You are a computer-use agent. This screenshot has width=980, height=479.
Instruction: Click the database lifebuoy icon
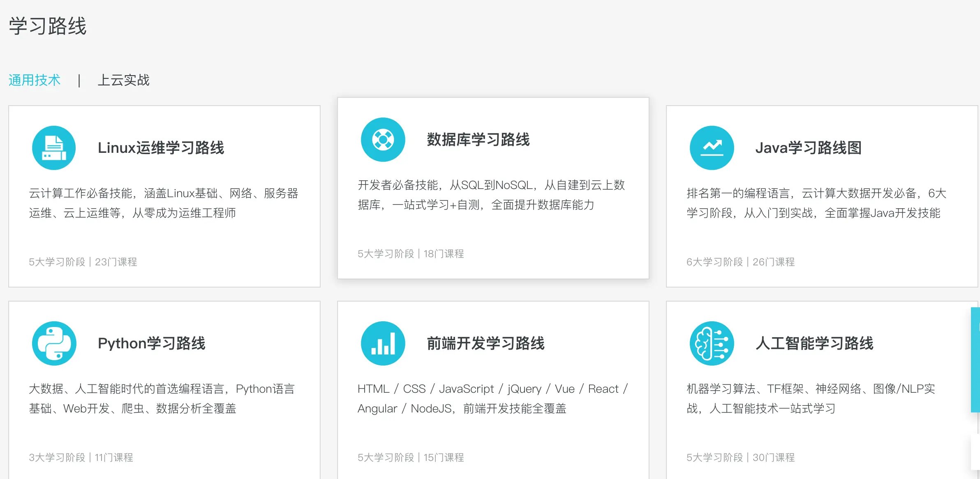pyautogui.click(x=383, y=140)
